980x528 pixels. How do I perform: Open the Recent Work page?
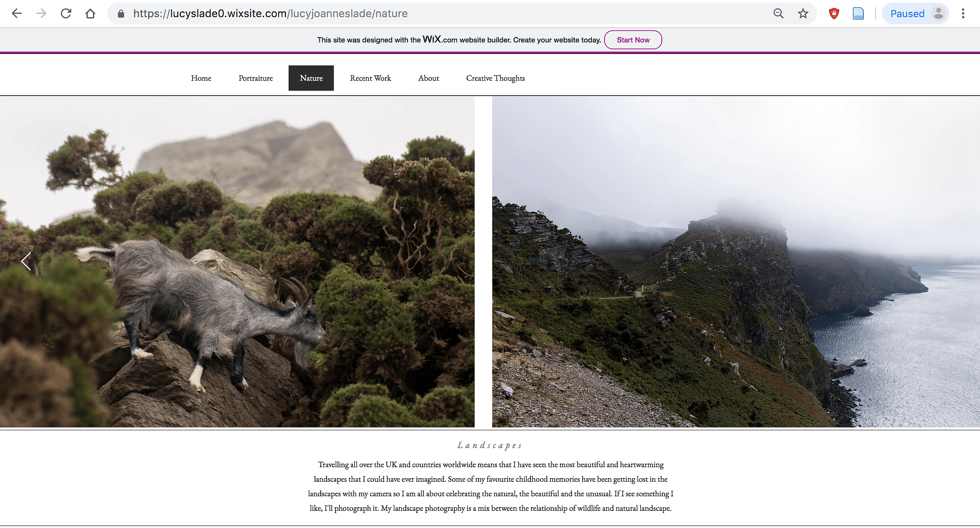click(371, 78)
